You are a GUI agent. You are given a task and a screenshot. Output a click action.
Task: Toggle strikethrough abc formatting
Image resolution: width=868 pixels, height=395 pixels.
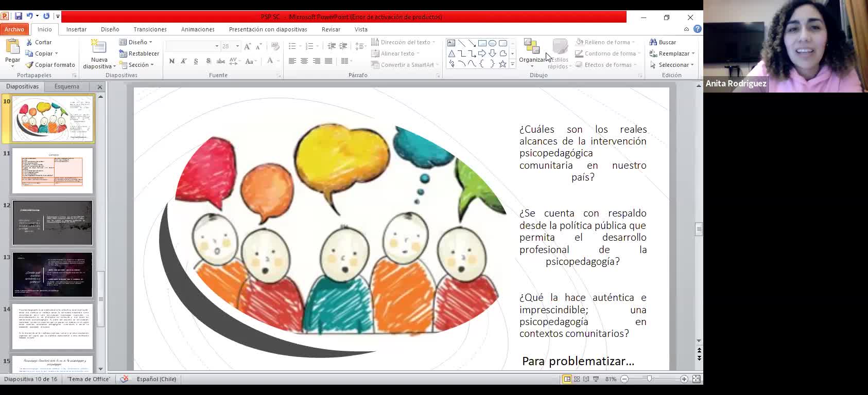[220, 61]
